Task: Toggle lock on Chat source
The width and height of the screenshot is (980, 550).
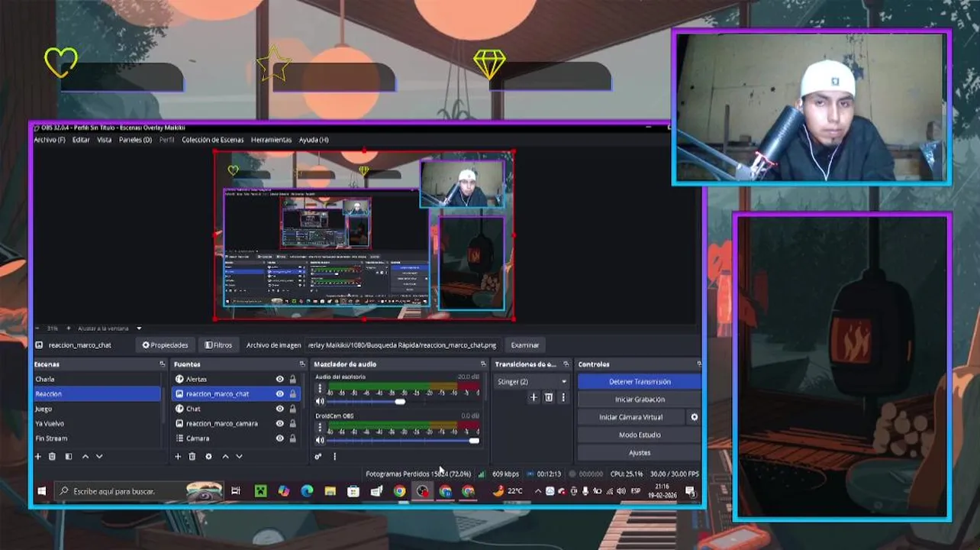Action: coord(292,409)
